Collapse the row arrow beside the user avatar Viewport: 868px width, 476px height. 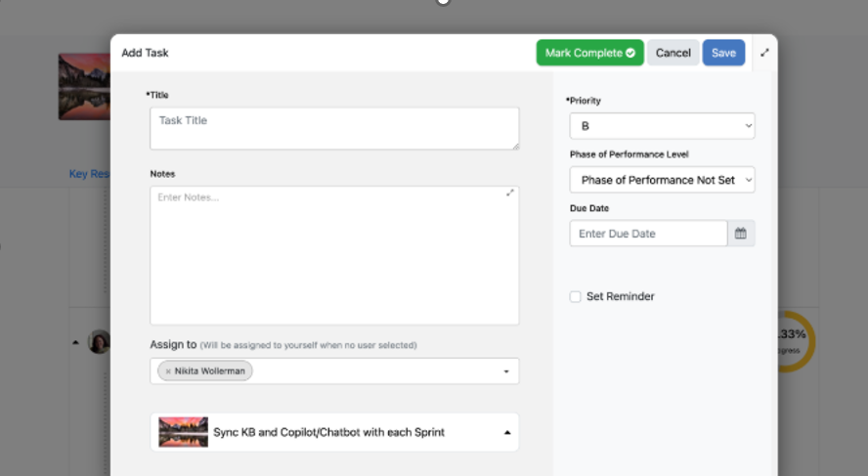[75, 343]
